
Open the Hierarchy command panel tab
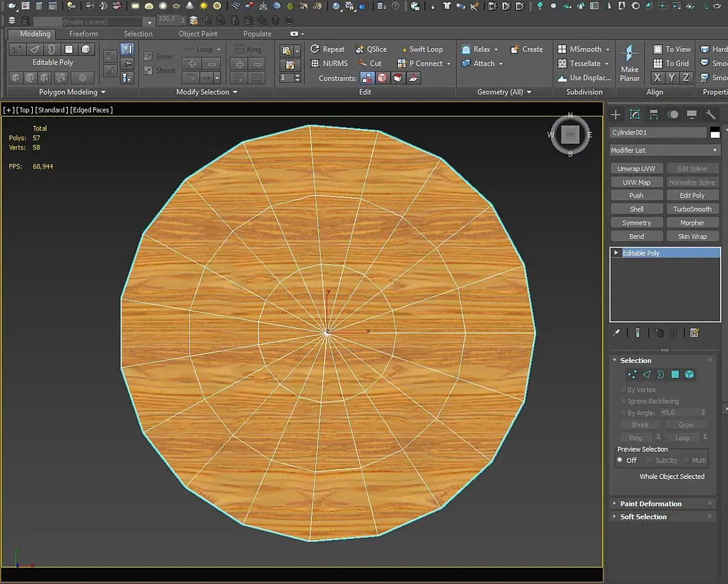pos(654,115)
